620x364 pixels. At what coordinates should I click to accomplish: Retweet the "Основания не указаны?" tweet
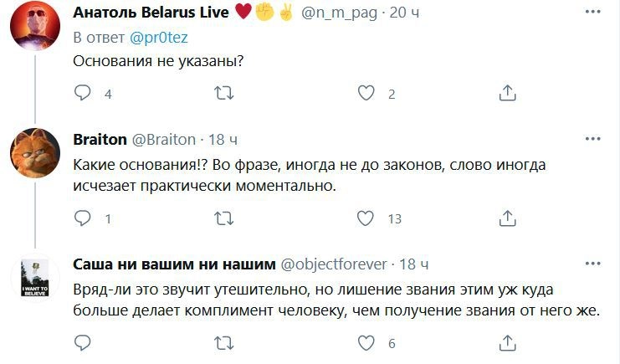[224, 94]
